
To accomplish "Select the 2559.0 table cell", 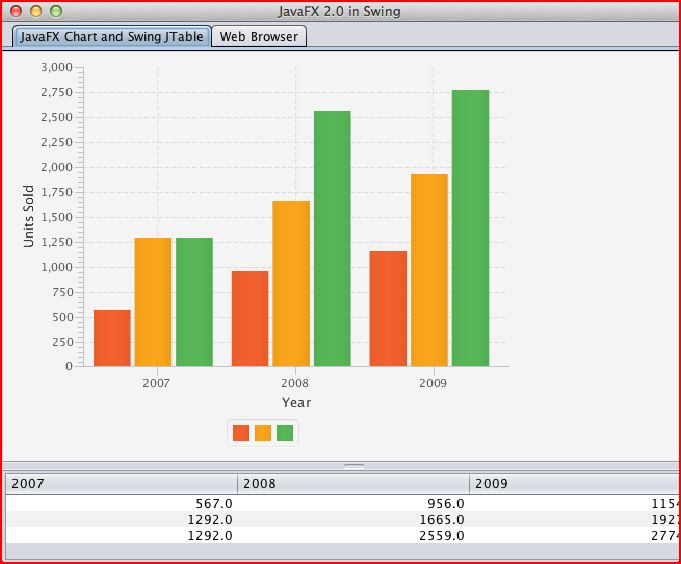I will click(353, 535).
